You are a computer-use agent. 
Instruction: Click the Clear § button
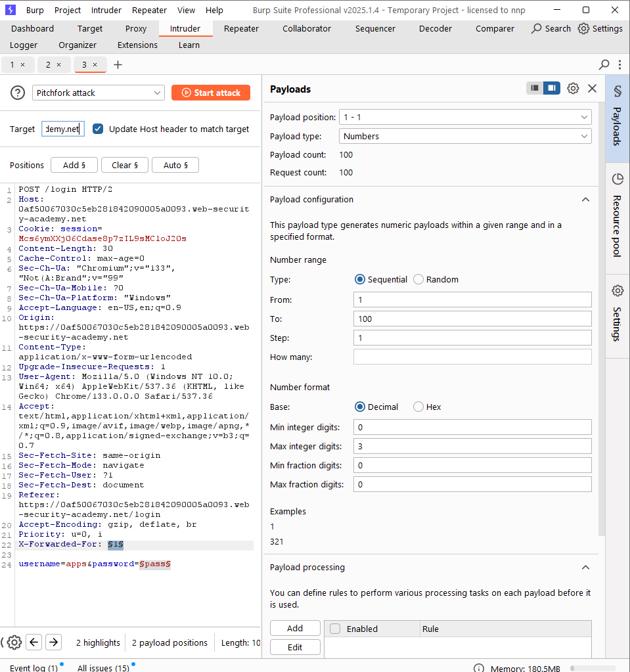point(125,165)
